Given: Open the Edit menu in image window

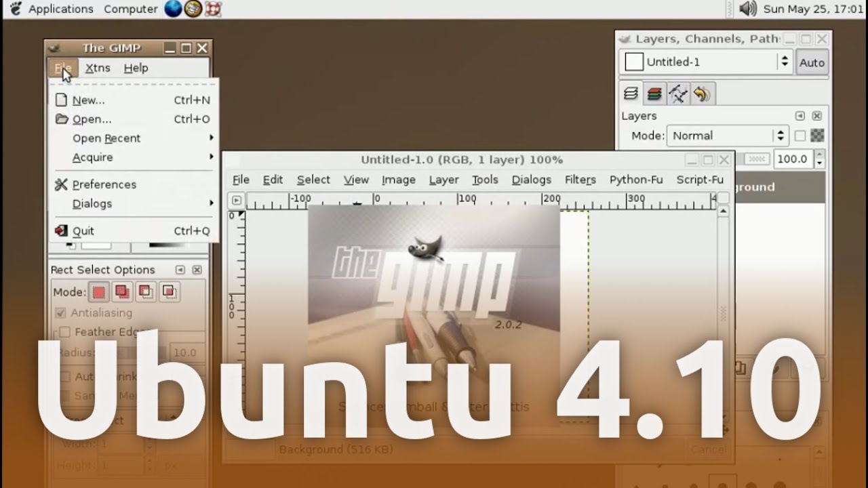Looking at the screenshot, I should click(x=273, y=180).
